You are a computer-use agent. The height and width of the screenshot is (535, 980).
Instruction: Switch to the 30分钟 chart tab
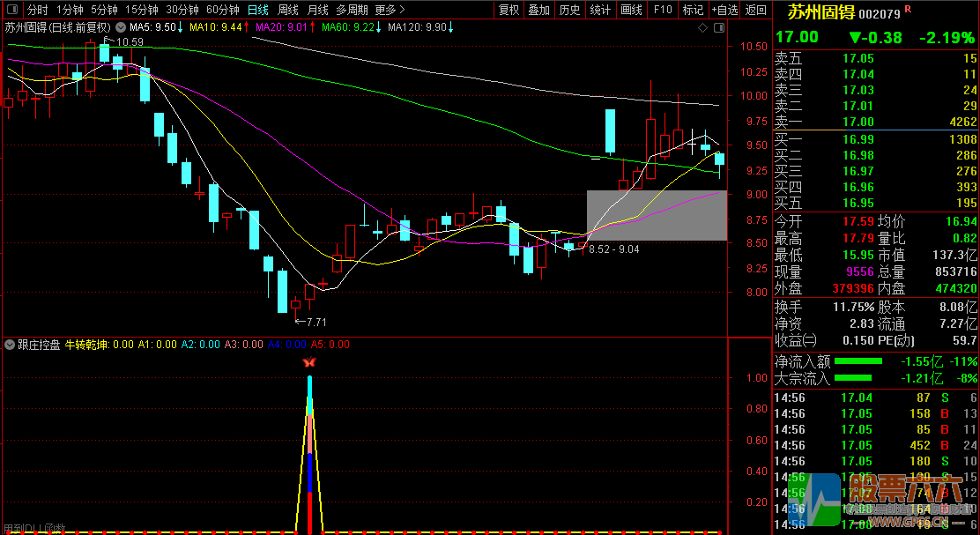[182, 11]
